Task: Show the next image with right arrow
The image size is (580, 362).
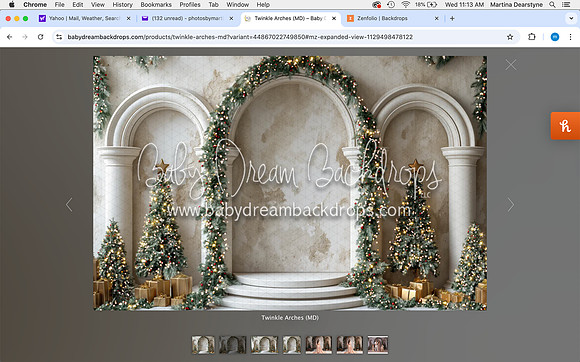Action: pyautogui.click(x=510, y=204)
